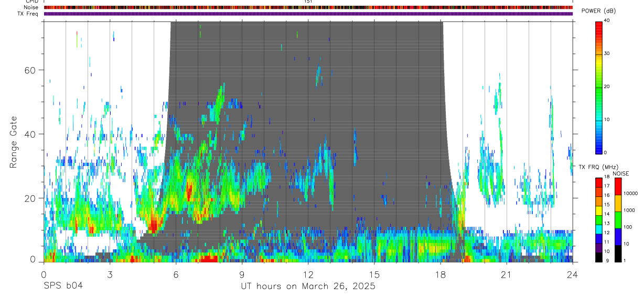This screenshot has height=297, width=644.
Task: Click the range gate 60 label
Action: pos(31,70)
